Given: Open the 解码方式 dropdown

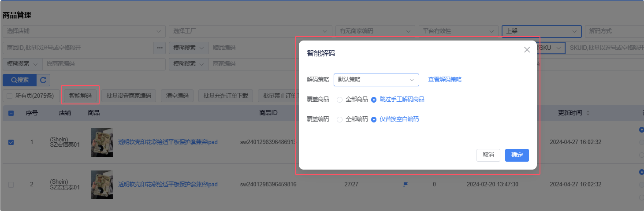Looking at the screenshot, I should click(614, 31).
